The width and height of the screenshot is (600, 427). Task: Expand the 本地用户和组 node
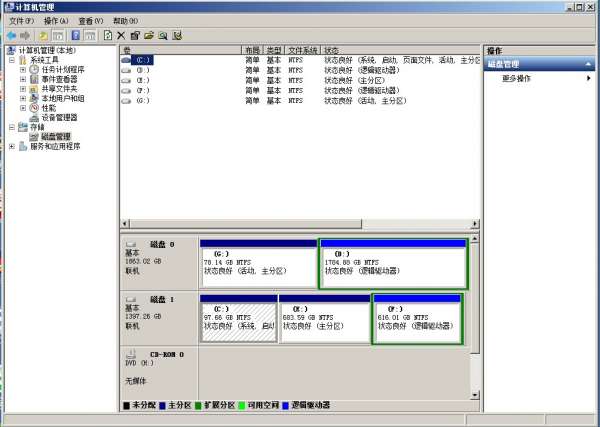(23, 98)
